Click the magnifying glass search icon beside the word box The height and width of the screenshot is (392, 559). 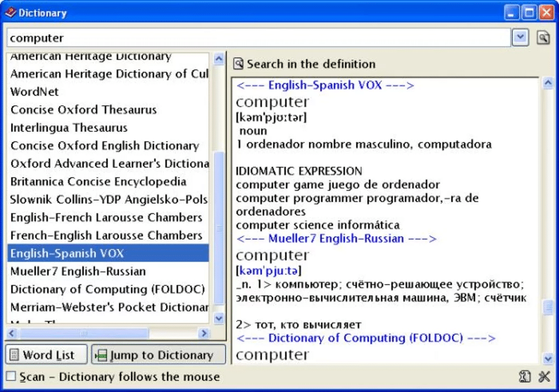543,37
